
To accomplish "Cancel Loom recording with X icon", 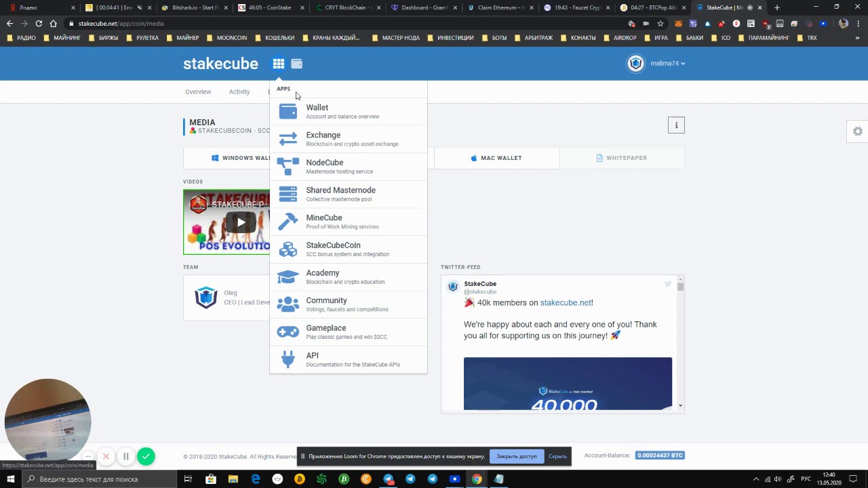I will click(x=106, y=456).
